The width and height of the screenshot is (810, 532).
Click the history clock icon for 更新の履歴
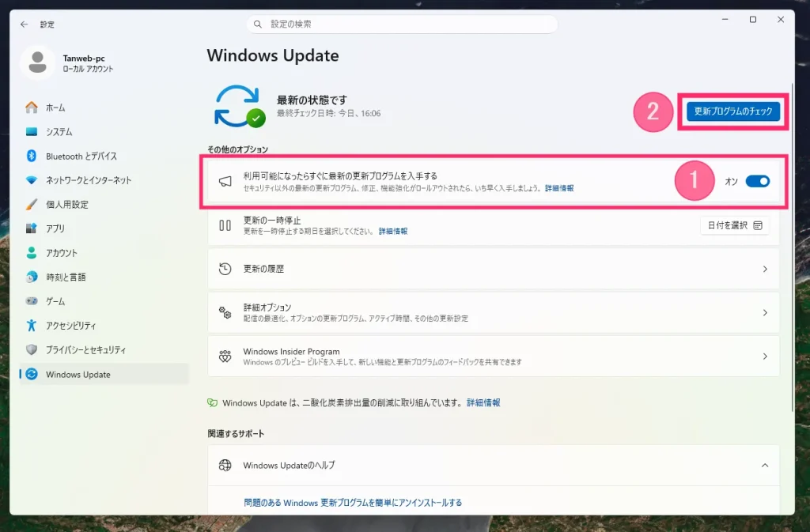pos(225,269)
